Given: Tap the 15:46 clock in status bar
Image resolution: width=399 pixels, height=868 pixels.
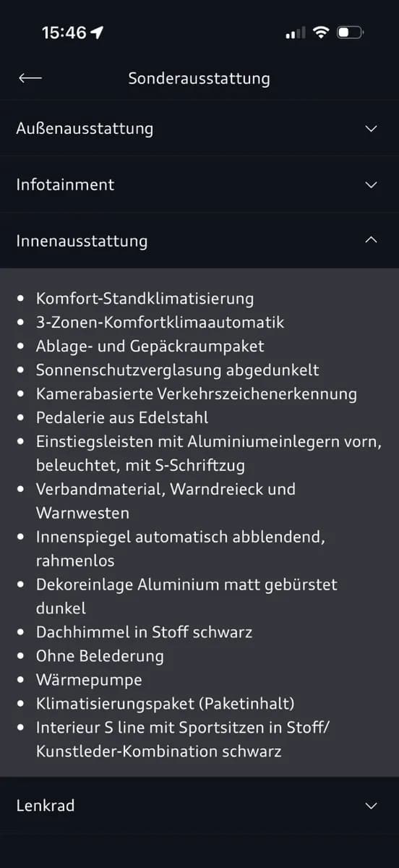Looking at the screenshot, I should [x=64, y=33].
